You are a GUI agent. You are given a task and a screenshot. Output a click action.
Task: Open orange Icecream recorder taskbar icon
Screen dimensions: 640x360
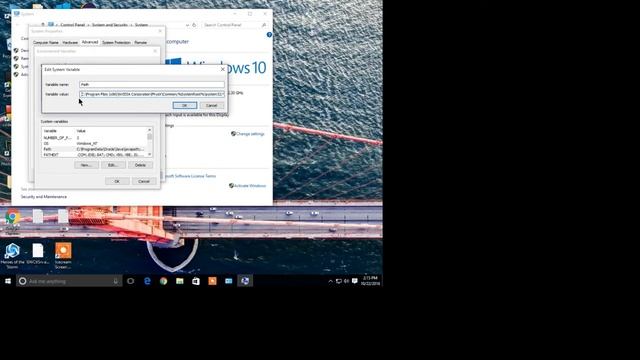[x=212, y=281]
